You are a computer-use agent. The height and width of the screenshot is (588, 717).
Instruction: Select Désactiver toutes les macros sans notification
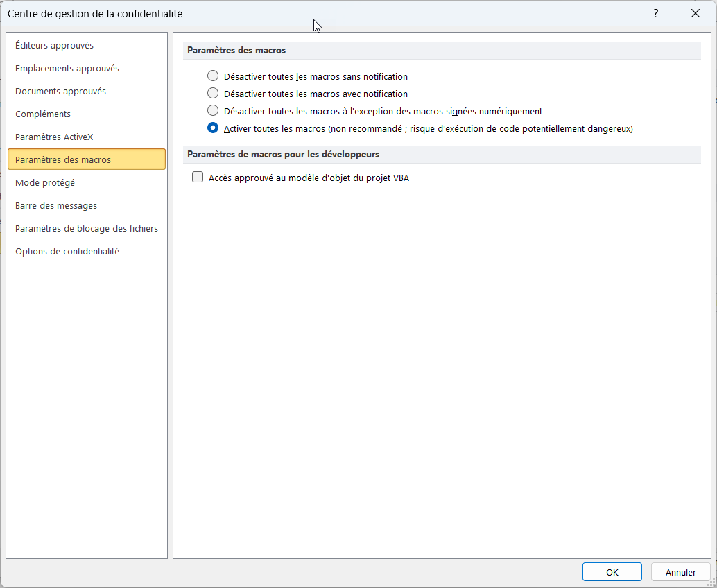click(x=213, y=76)
